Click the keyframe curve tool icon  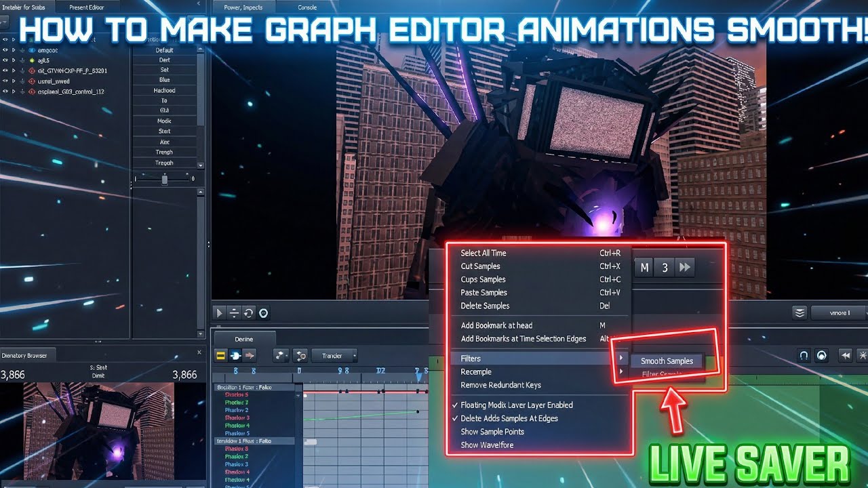tap(281, 355)
